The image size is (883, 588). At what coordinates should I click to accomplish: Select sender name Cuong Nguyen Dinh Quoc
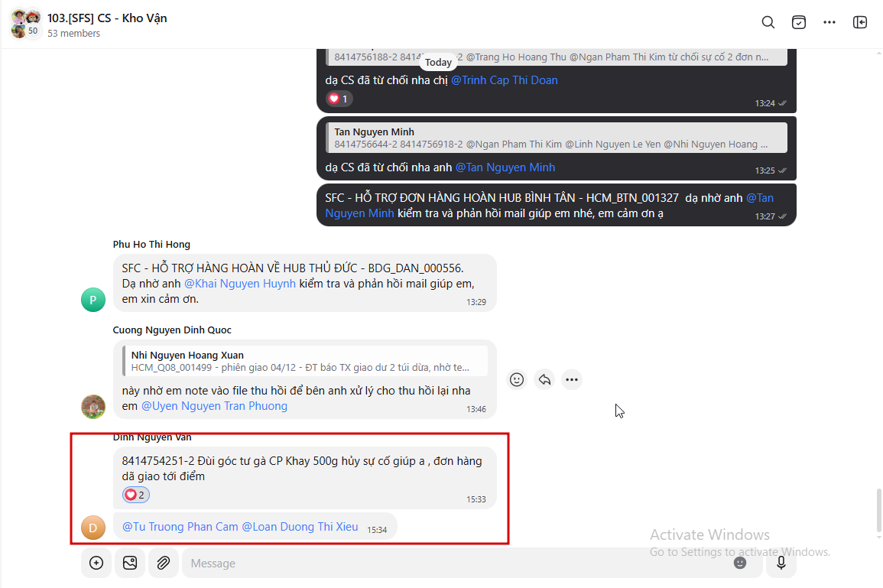172,330
